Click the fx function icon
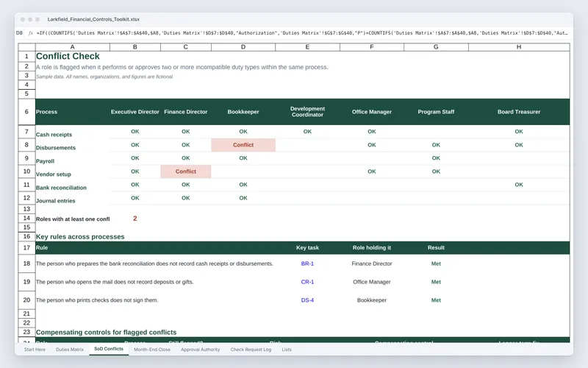This screenshot has height=368, width=588. (x=31, y=33)
